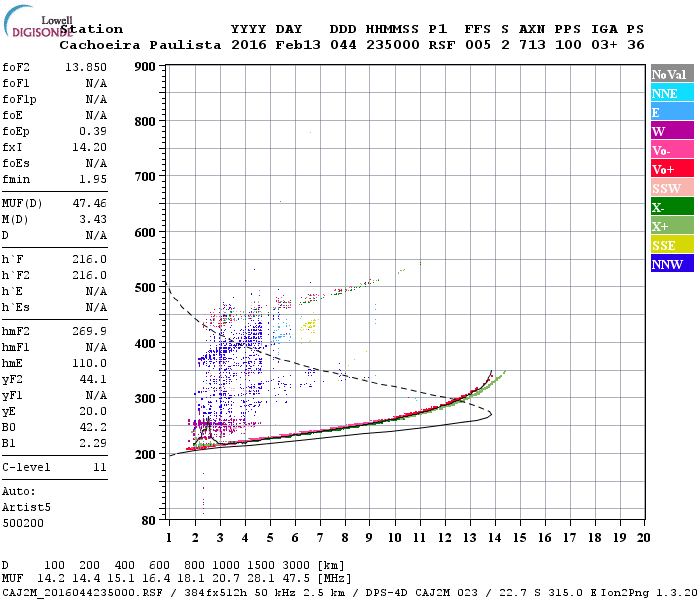Click the B1 value 2.29
700x600 pixels.
pos(93,443)
